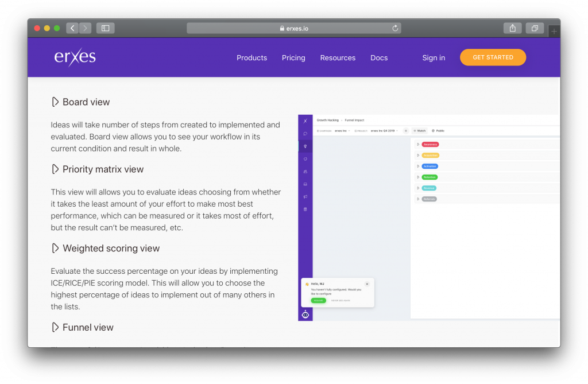Focus the erxes.io address bar
Image resolution: width=588 pixels, height=384 pixels.
tap(293, 28)
